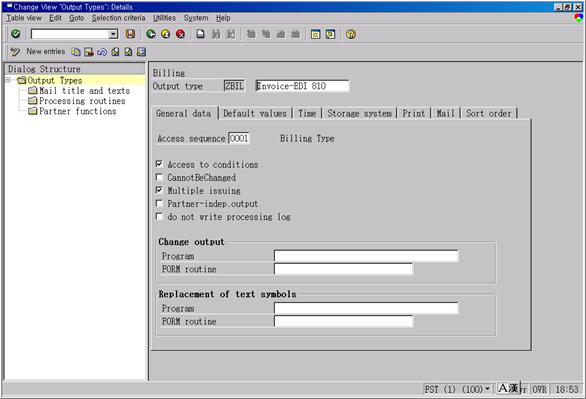Click the ZBIL output type field

[234, 86]
